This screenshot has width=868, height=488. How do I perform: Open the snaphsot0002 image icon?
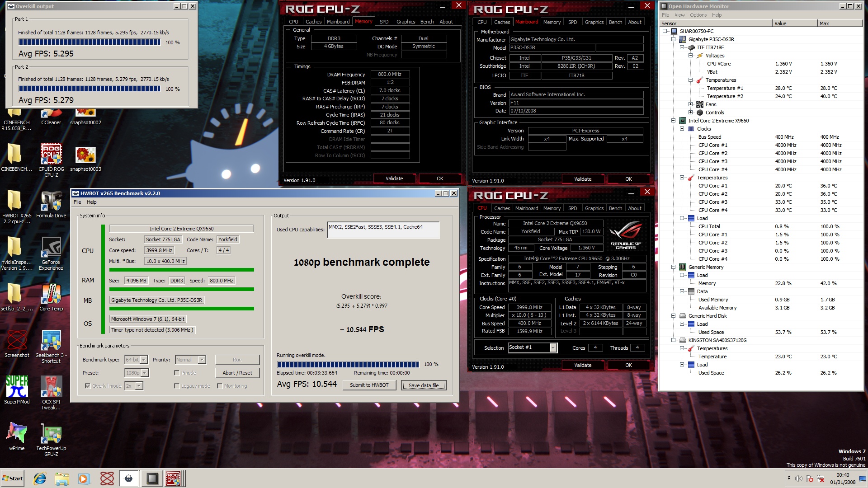point(85,117)
